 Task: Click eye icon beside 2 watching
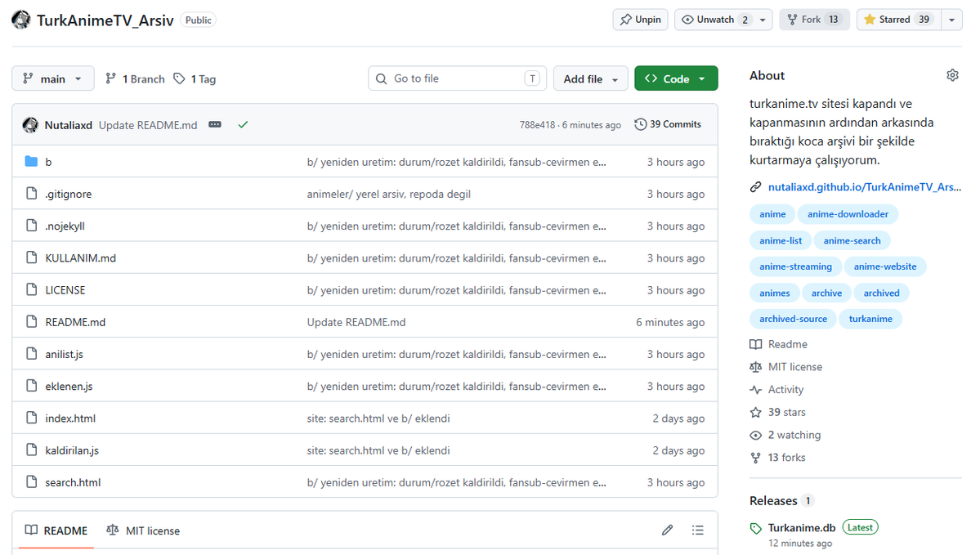point(755,435)
